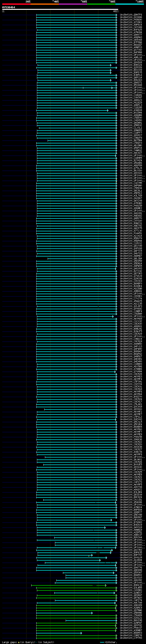This screenshot has height=644, width=146.
Task: Open hit UniRef100_Q9ATF6
Action: [131, 15]
